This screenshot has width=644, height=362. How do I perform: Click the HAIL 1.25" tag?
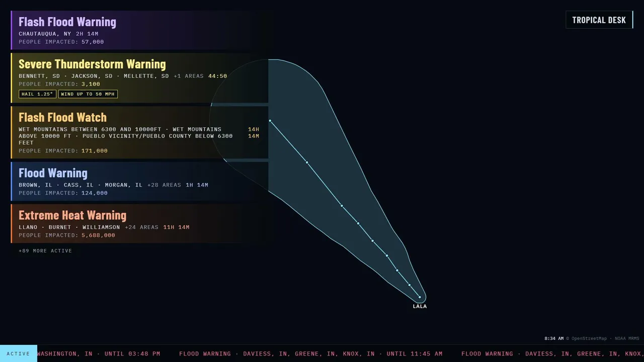pos(37,94)
